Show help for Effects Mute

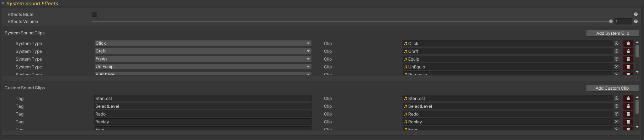click(x=635, y=14)
